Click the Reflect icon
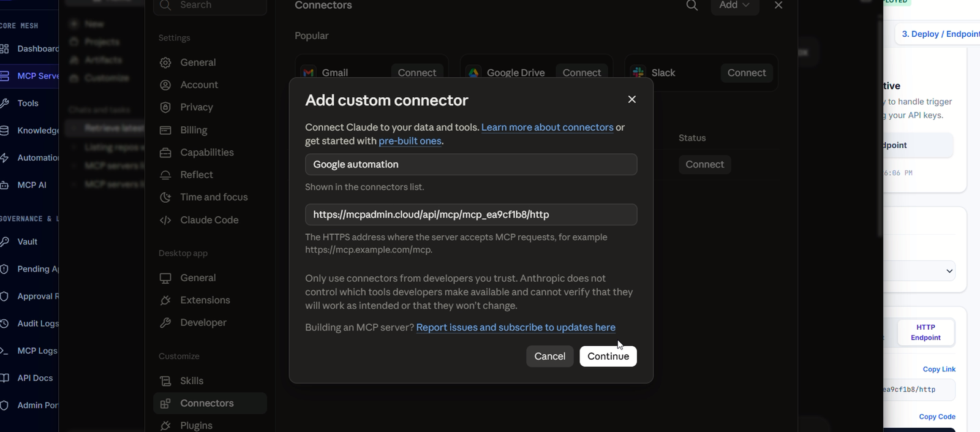Screen dimensions: 980x432 [x=165, y=175]
